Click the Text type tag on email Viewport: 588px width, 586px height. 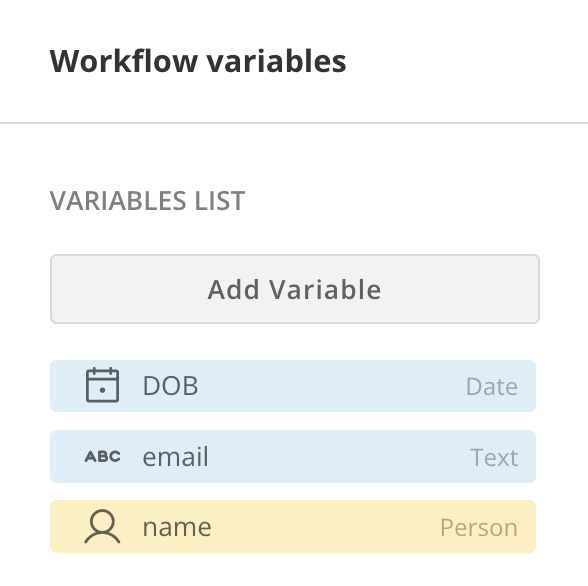tap(494, 457)
